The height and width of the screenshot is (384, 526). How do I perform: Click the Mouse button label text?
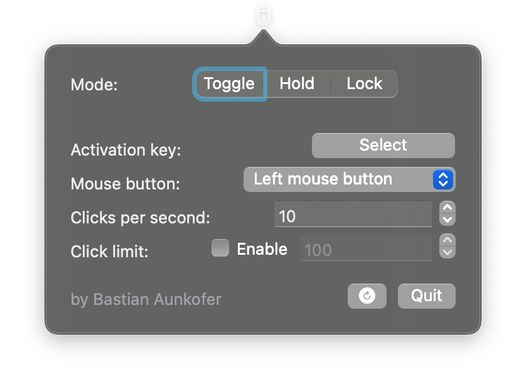(x=125, y=184)
